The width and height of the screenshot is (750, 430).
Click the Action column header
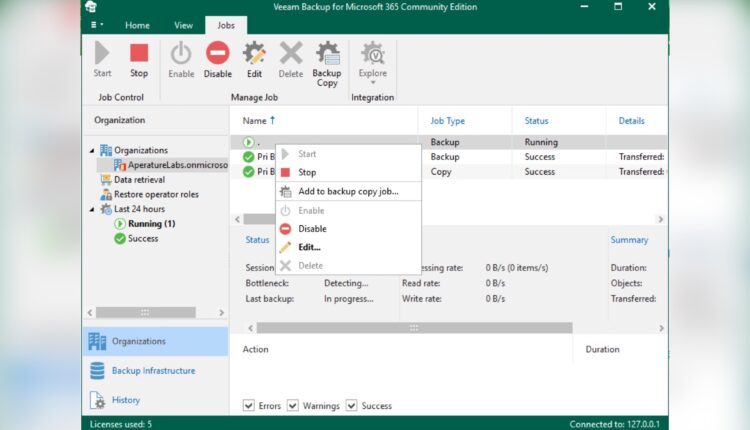point(255,349)
